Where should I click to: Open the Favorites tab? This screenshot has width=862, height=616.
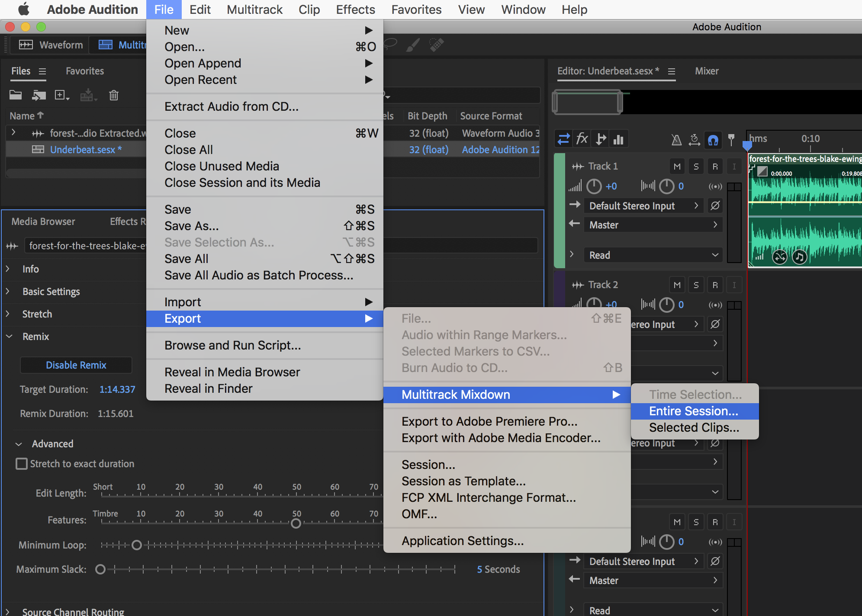click(85, 71)
